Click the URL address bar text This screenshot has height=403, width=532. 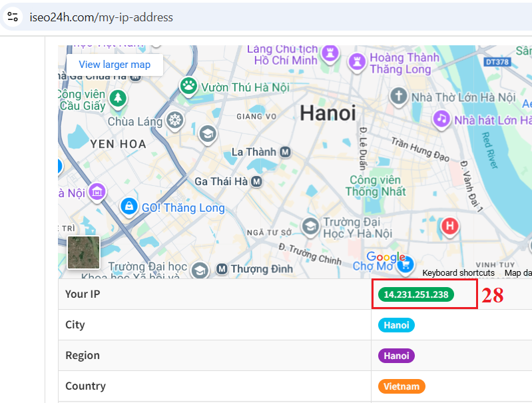[x=101, y=17]
